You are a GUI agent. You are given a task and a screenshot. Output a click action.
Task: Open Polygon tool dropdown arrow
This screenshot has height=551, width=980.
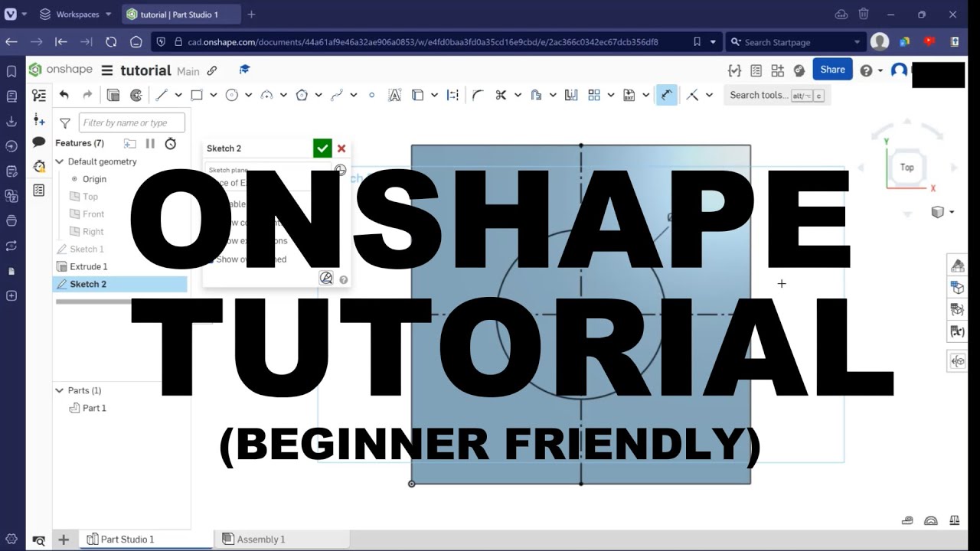tap(318, 95)
